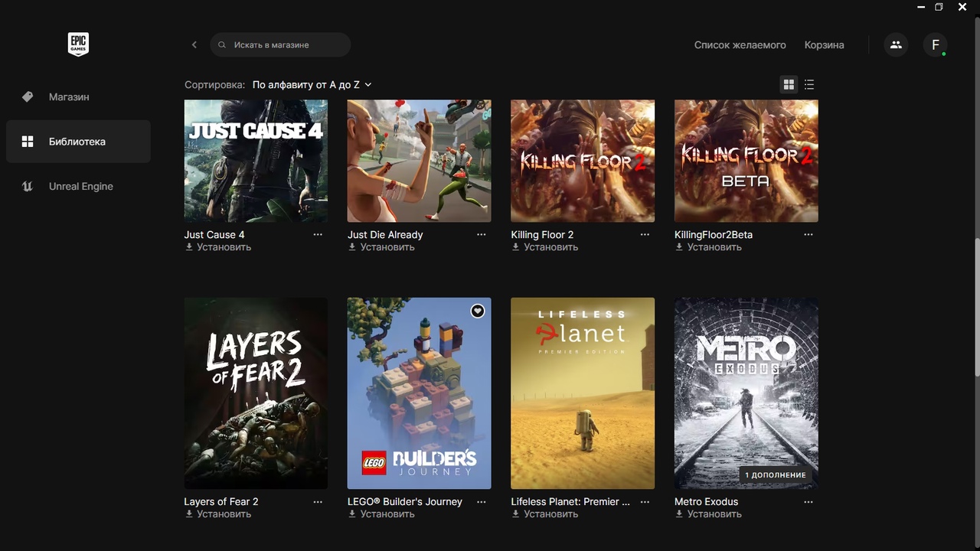
Task: Click the Unreal Engine logo icon
Action: (28, 186)
